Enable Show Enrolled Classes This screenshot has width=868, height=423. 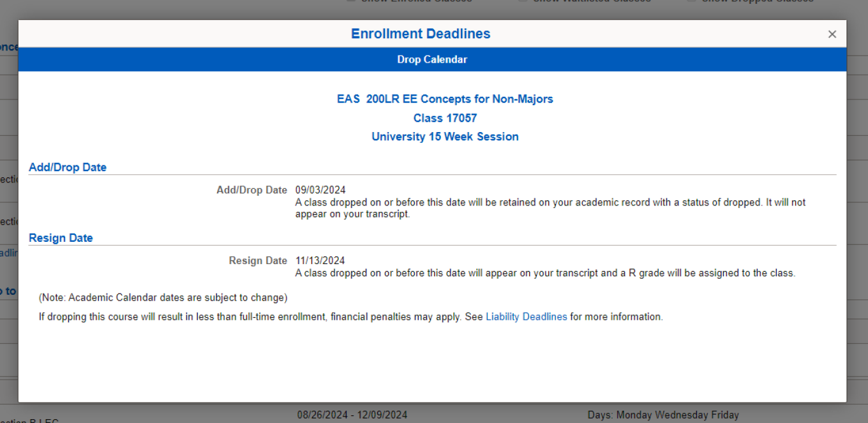click(x=350, y=1)
